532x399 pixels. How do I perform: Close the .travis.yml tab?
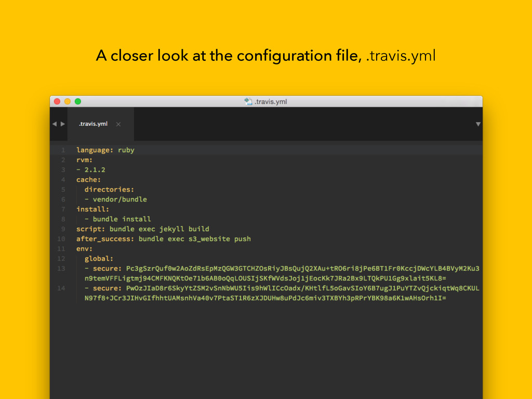118,124
